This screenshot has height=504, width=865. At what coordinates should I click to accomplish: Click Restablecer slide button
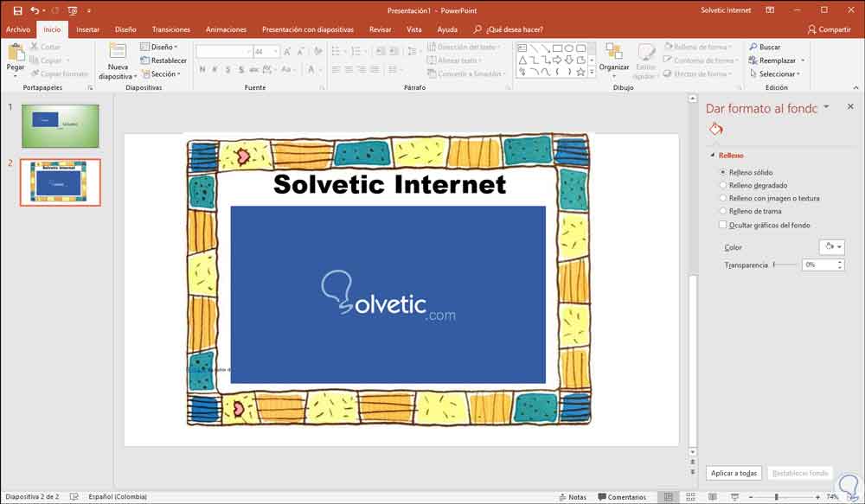point(163,61)
